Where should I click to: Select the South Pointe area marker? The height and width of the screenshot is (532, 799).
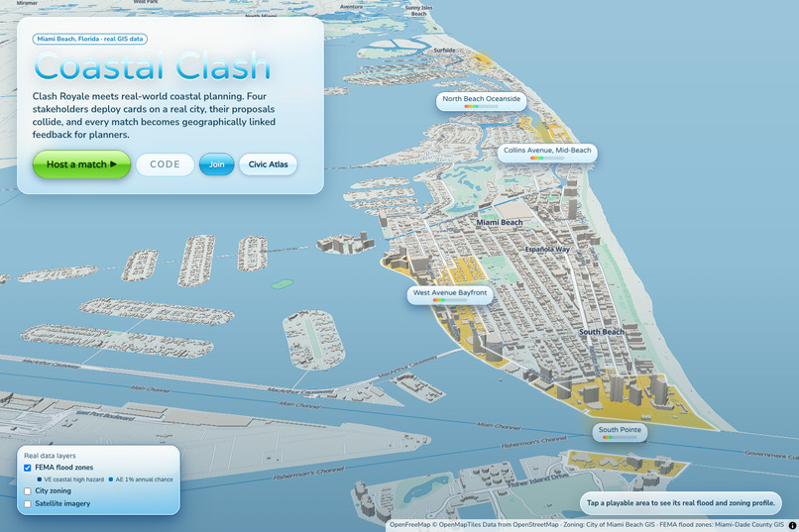(x=620, y=432)
